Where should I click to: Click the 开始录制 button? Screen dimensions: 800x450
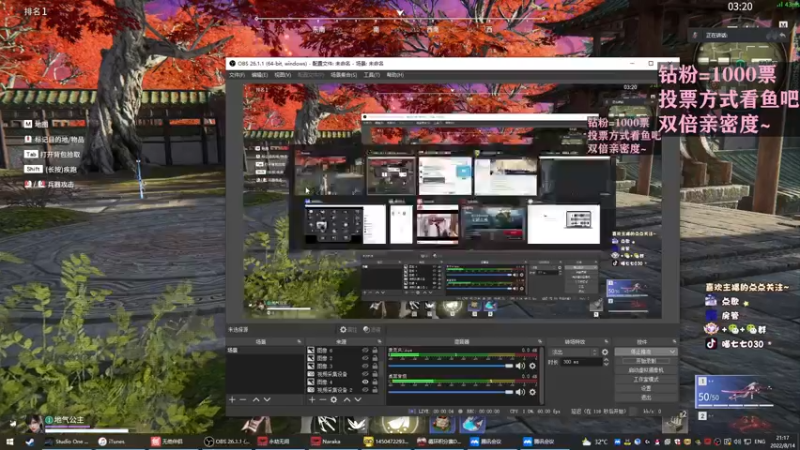(x=646, y=361)
